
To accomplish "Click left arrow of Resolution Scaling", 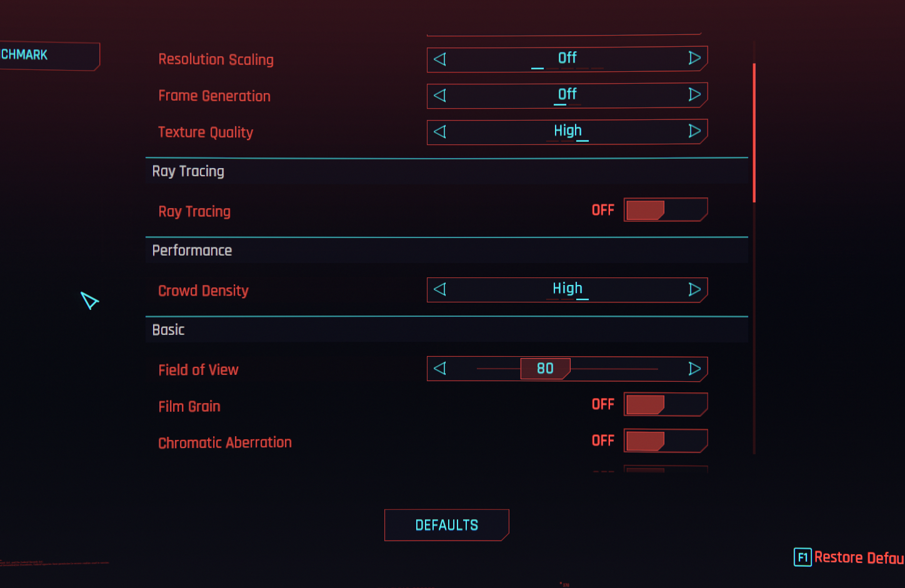I will [440, 59].
